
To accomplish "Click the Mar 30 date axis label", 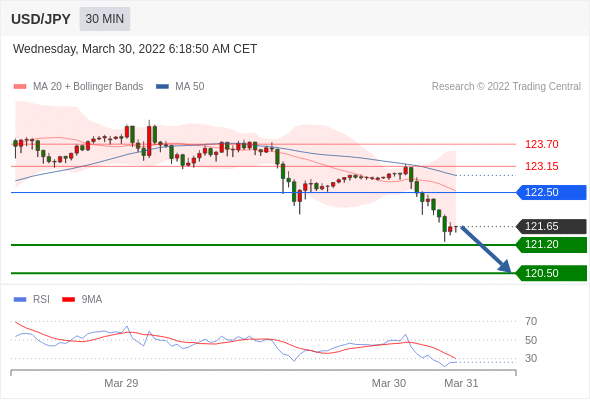I will [x=389, y=383].
